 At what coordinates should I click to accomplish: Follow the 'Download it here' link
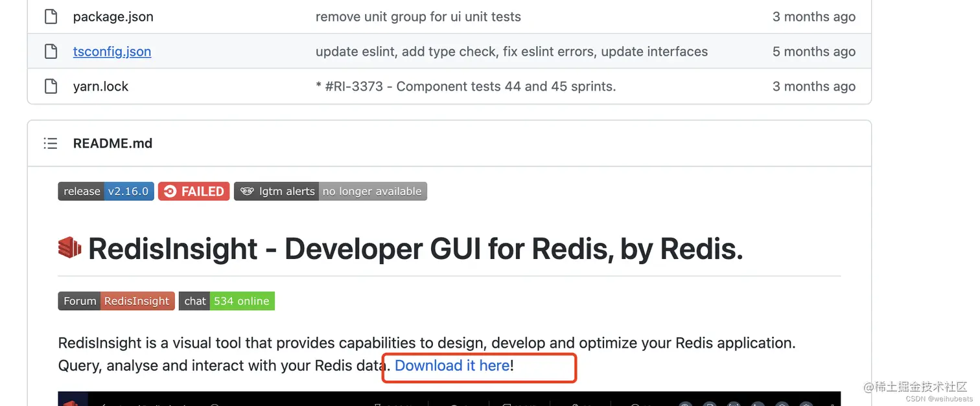452,366
